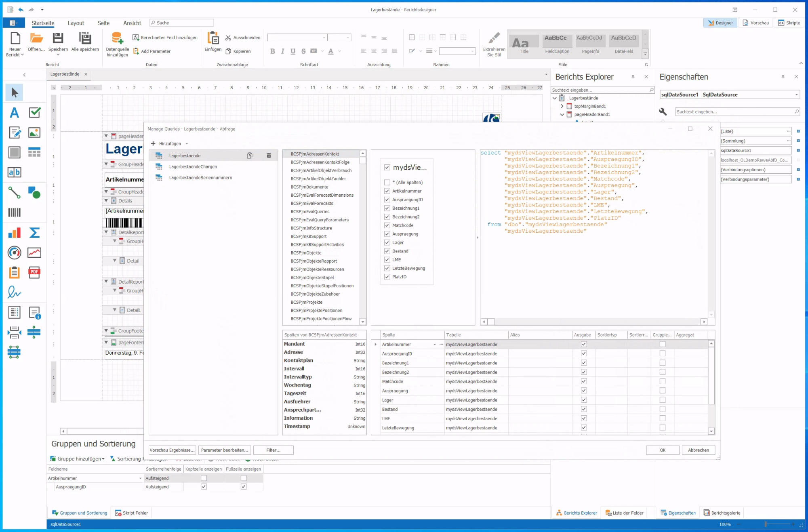Toggle Kopfzeile anzeigen for Artikelnummer
Viewport: 808px width, 532px height.
tap(204, 478)
